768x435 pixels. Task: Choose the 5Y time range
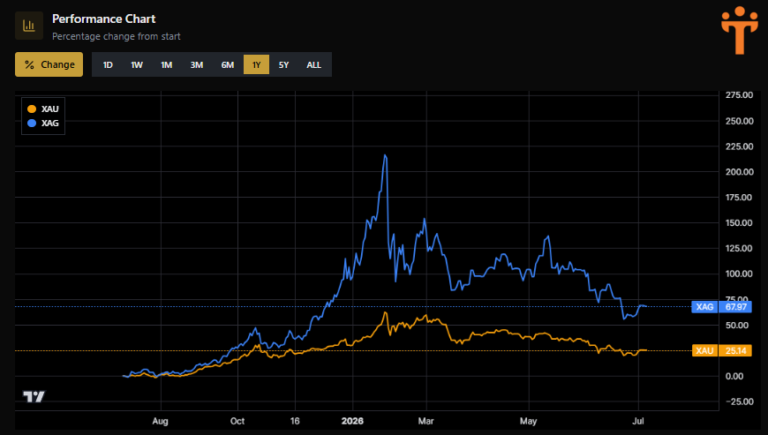coord(284,65)
